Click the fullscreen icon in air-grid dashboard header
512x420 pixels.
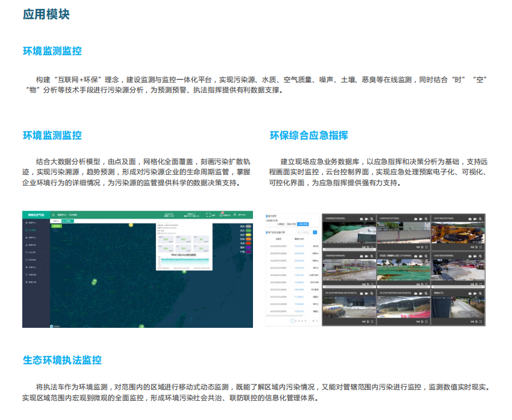[208, 215]
